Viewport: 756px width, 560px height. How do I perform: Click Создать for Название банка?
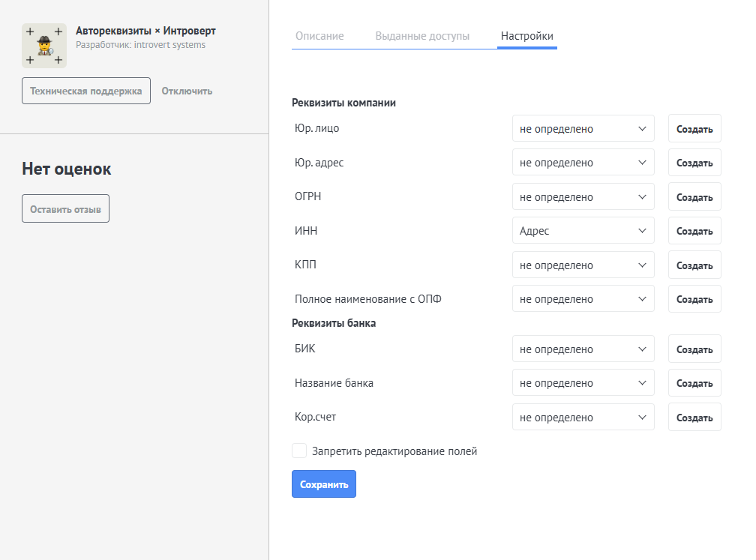tap(694, 383)
